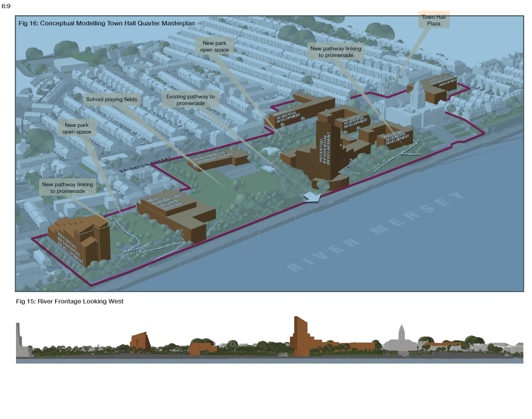This screenshot has height=419, width=532.
Task: Click the Town Hall Plaza callout label
Action: pos(434,20)
